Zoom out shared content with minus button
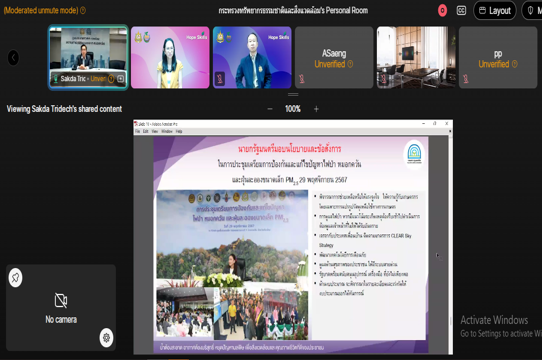 pyautogui.click(x=270, y=109)
